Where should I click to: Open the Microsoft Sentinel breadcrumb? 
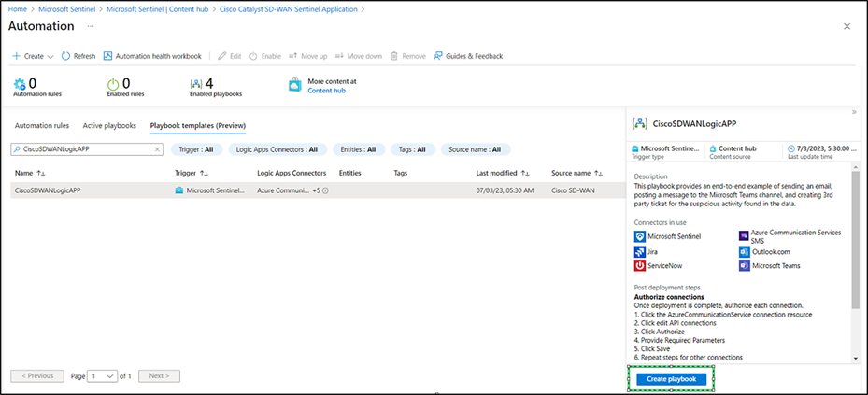(68, 9)
